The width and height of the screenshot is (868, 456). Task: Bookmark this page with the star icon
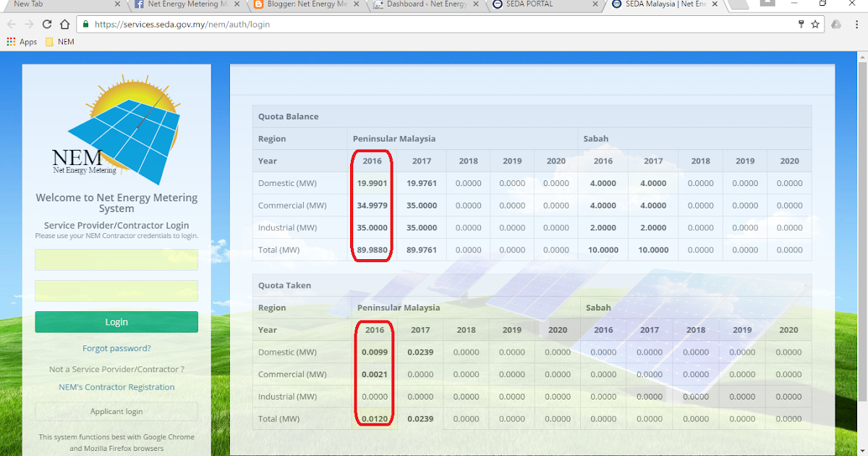[x=816, y=24]
